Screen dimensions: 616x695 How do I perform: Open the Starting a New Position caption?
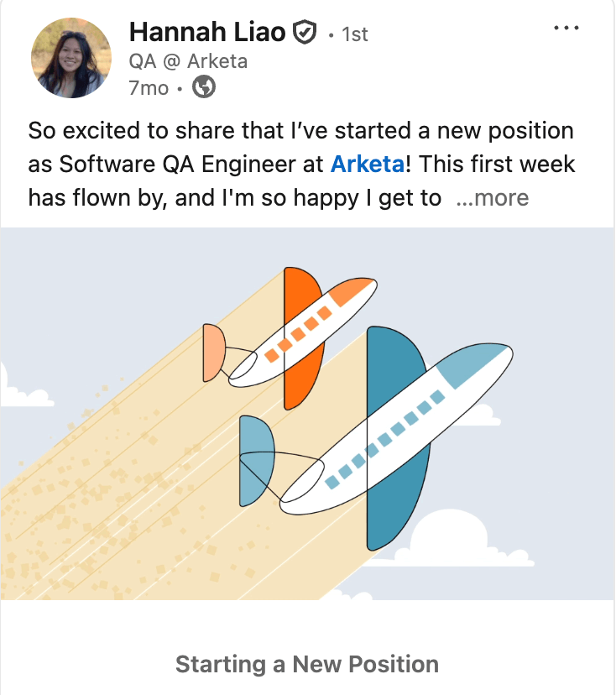(307, 665)
